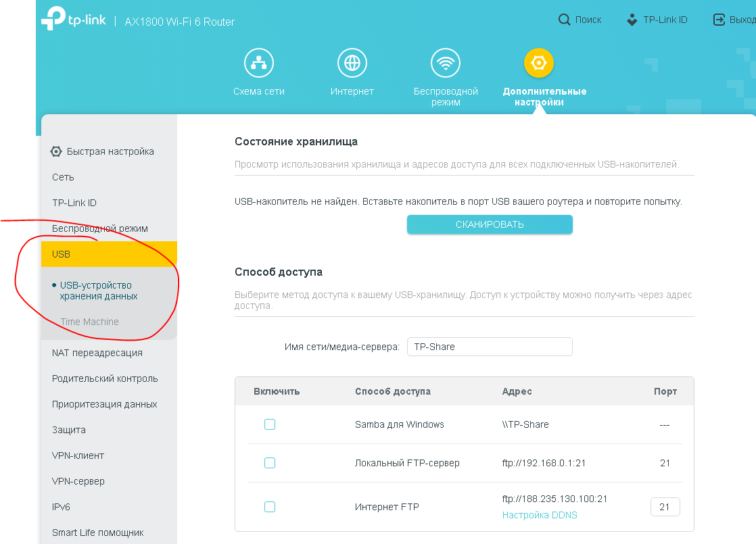Open the Wireless (Беспроводной режим) Wi-Fi icon
756x544 pixels.
(x=446, y=64)
